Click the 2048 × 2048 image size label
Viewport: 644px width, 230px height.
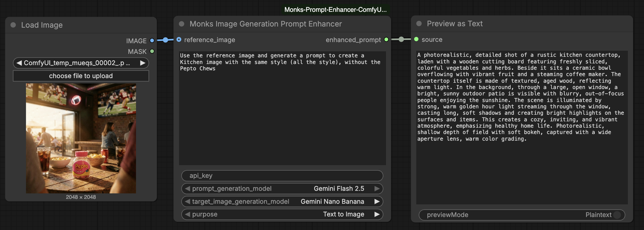click(x=81, y=197)
